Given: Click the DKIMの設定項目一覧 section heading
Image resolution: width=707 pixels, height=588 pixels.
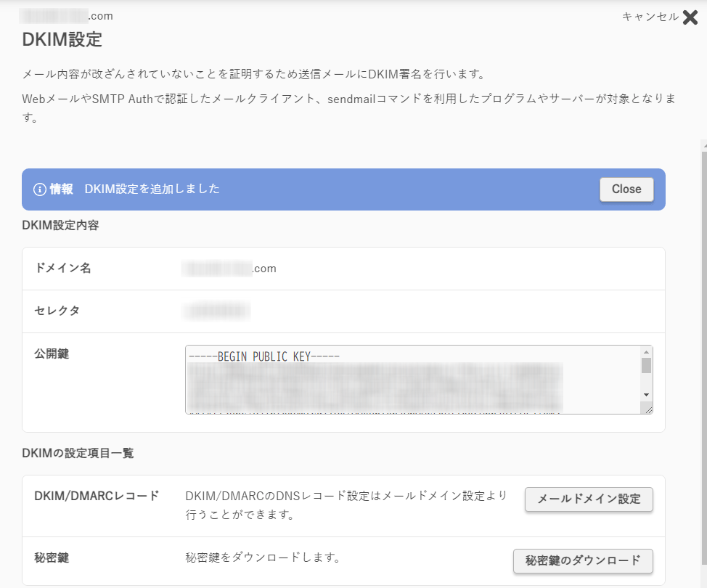Looking at the screenshot, I should 78,454.
